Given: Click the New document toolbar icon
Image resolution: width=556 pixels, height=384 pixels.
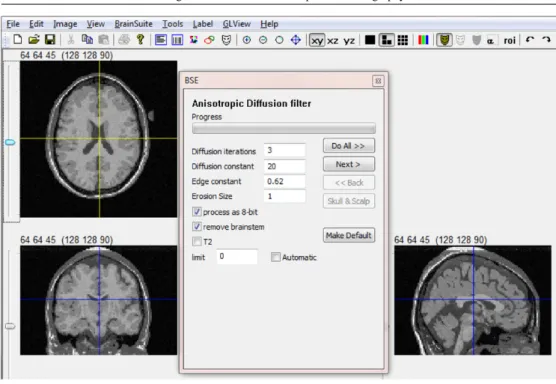Looking at the screenshot, I should [x=17, y=39].
